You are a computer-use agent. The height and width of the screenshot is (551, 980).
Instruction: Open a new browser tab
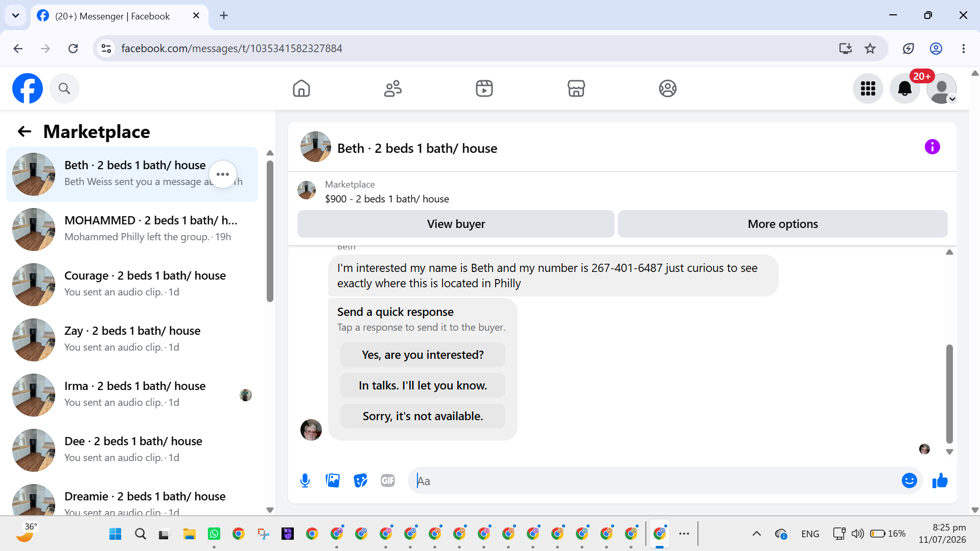(x=223, y=16)
